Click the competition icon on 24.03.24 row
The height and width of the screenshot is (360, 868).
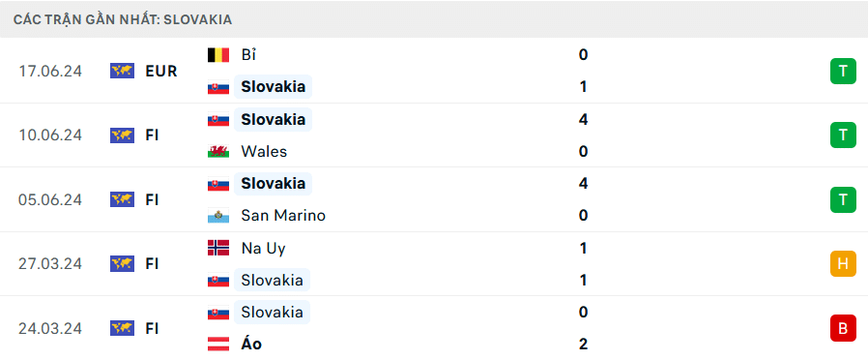click(122, 328)
